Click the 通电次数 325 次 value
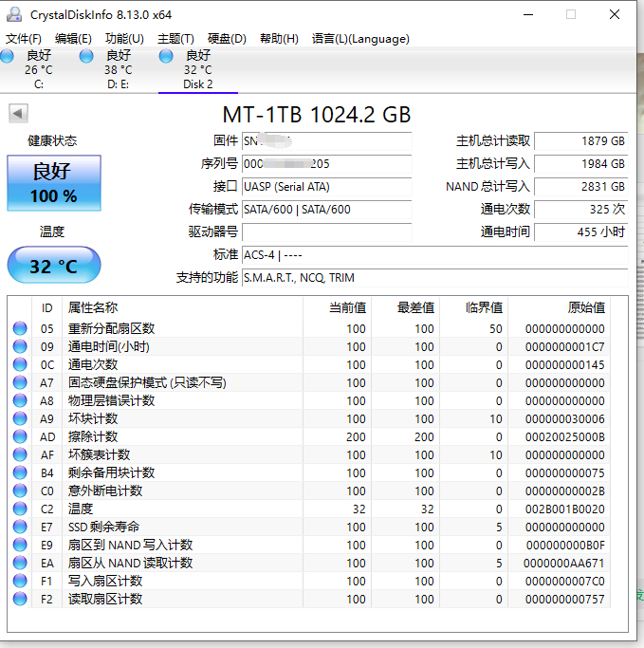This screenshot has width=644, height=648. pyautogui.click(x=581, y=210)
